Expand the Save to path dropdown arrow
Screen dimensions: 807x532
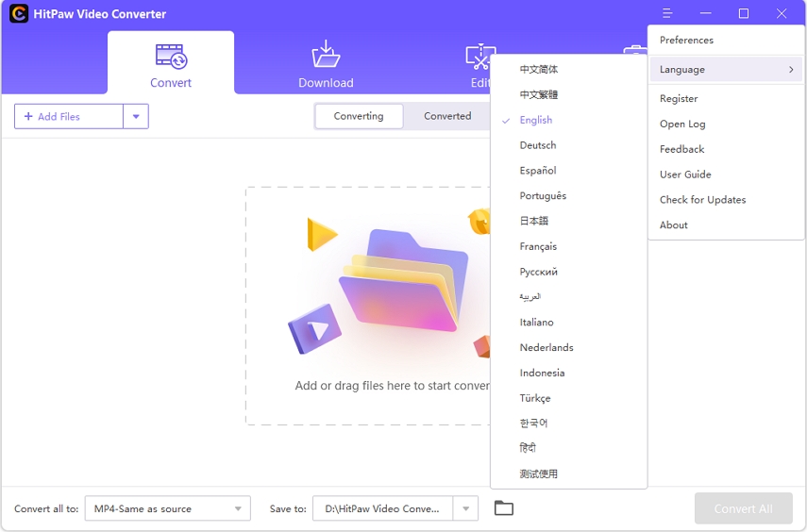[465, 508]
